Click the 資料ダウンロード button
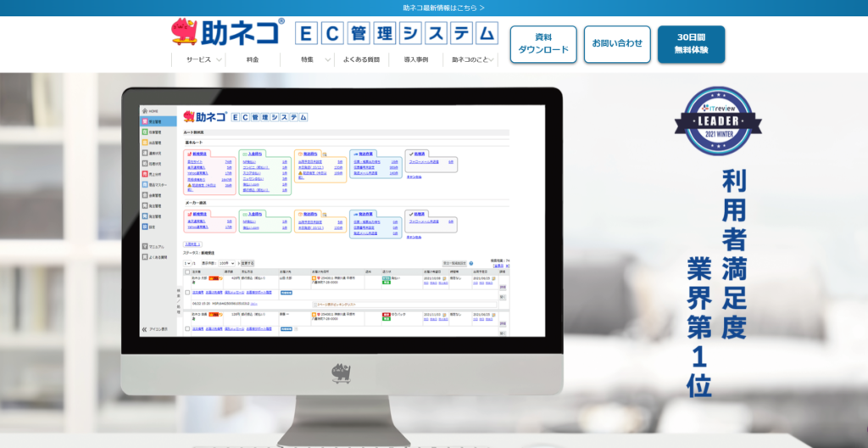868x448 pixels. 543,44
